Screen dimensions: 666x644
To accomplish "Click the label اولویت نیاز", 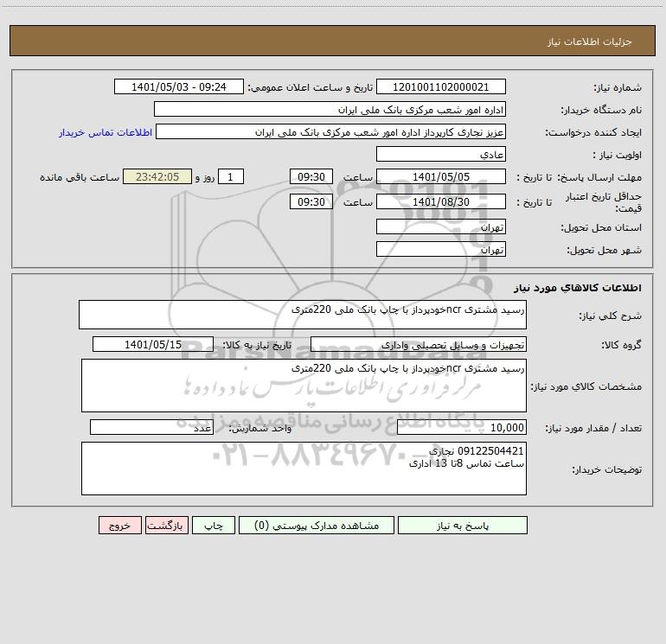I will (x=618, y=155).
